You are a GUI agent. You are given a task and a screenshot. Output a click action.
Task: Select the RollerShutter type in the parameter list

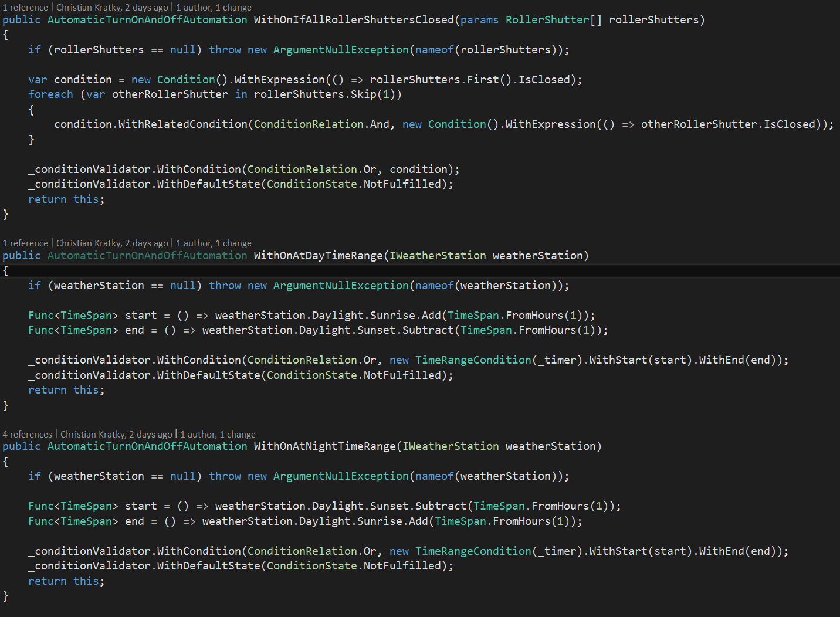(x=546, y=19)
